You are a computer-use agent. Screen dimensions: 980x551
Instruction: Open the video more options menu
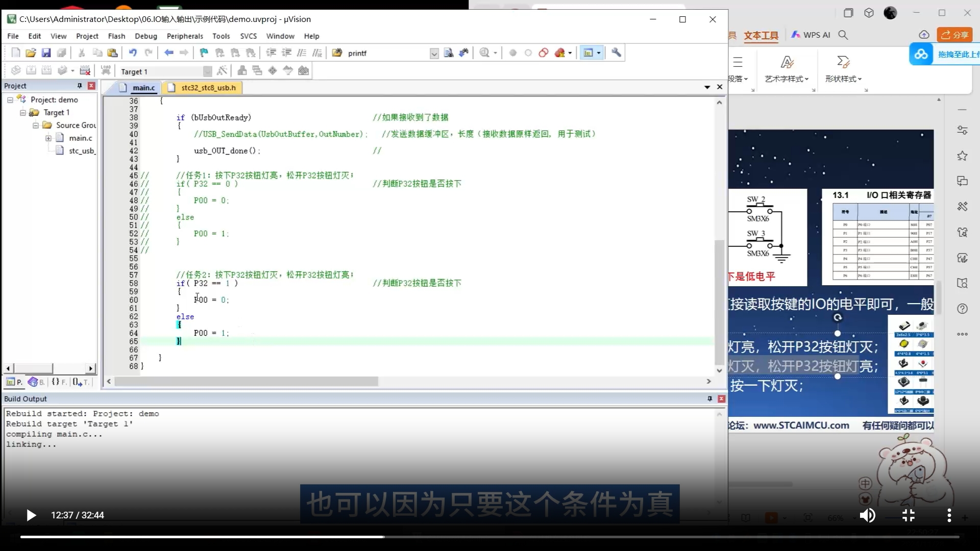coord(949,515)
